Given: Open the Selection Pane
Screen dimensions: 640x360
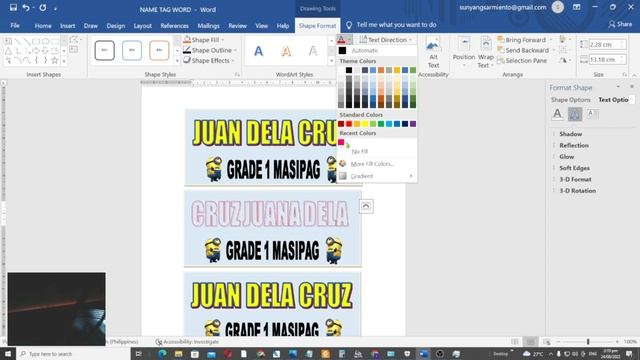Looking at the screenshot, I should point(522,60).
